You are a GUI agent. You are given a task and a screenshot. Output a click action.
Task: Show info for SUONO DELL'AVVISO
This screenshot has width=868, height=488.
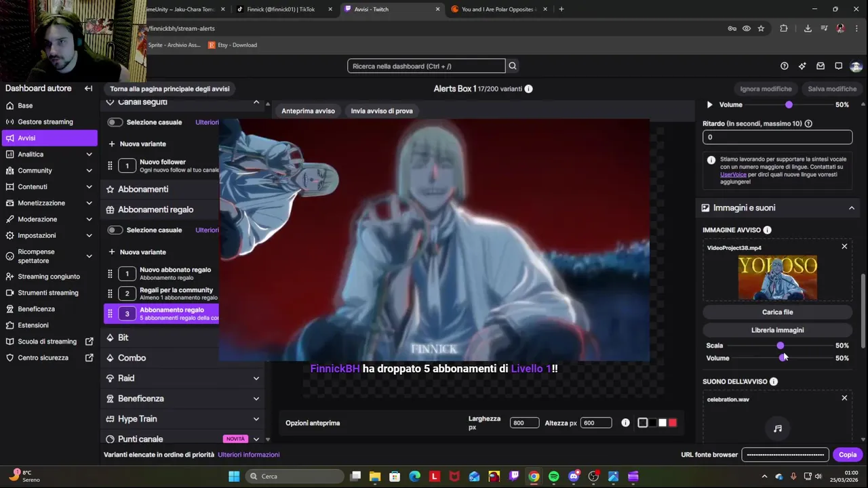(774, 382)
